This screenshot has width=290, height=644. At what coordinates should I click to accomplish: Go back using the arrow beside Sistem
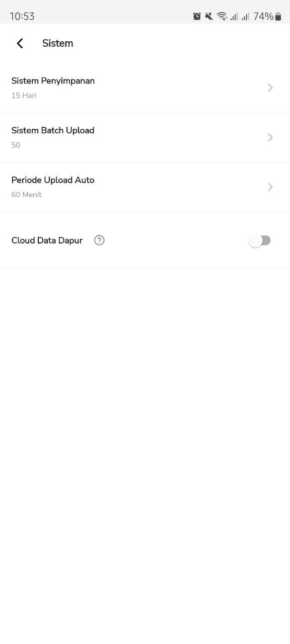(x=20, y=43)
